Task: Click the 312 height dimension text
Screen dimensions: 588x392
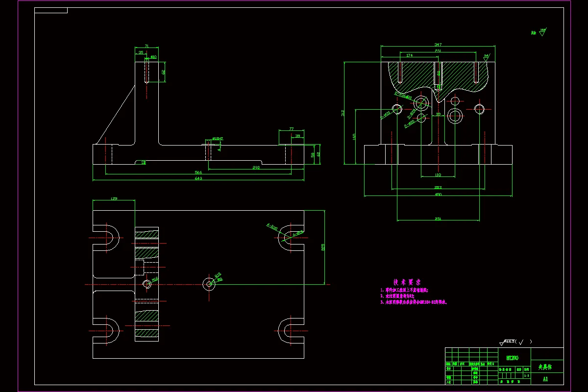Action: coord(343,113)
